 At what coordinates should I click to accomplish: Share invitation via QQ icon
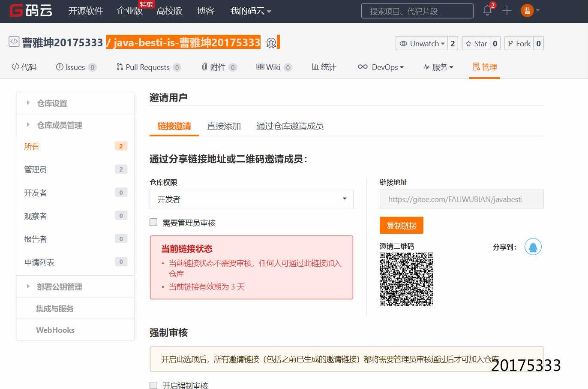(533, 247)
